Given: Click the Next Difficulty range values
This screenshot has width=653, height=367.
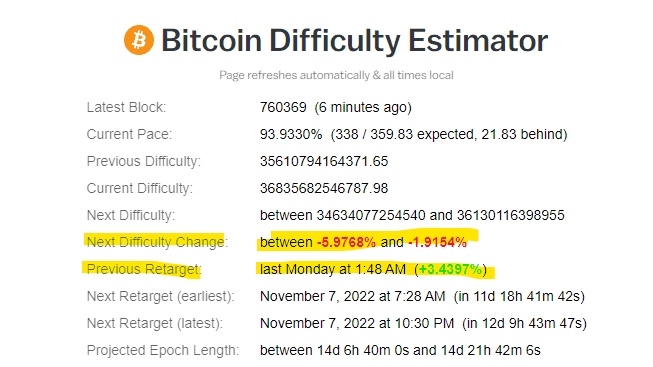Looking at the screenshot, I should (412, 215).
